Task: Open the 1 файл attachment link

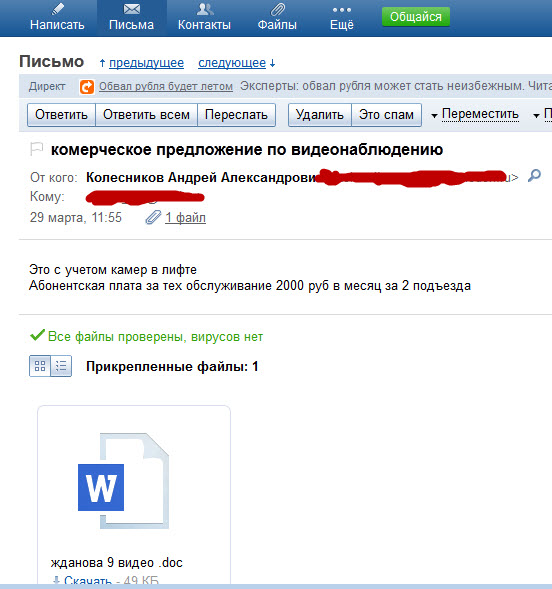Action: tap(185, 217)
